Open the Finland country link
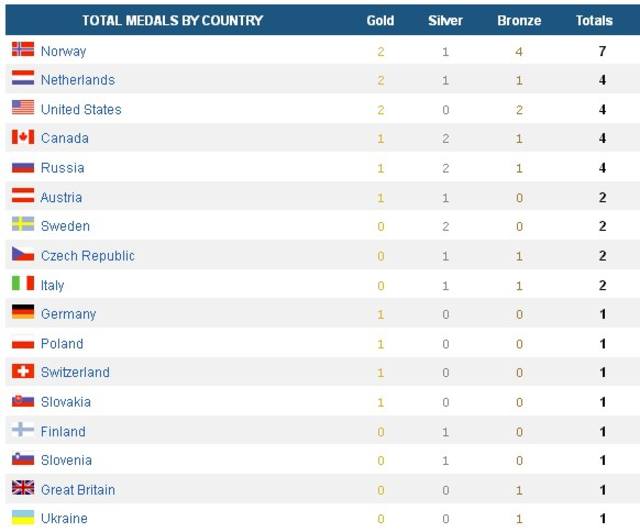 (x=63, y=432)
